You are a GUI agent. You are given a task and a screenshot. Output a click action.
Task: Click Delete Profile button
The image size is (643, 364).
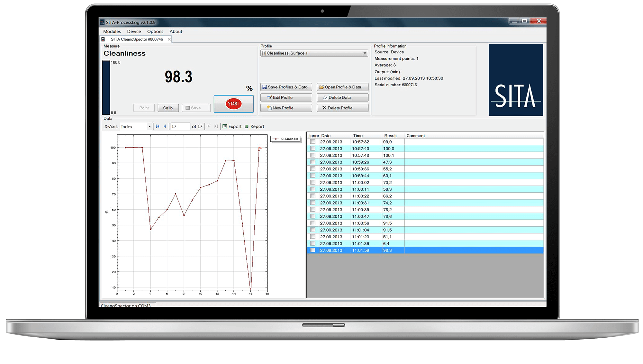[342, 108]
